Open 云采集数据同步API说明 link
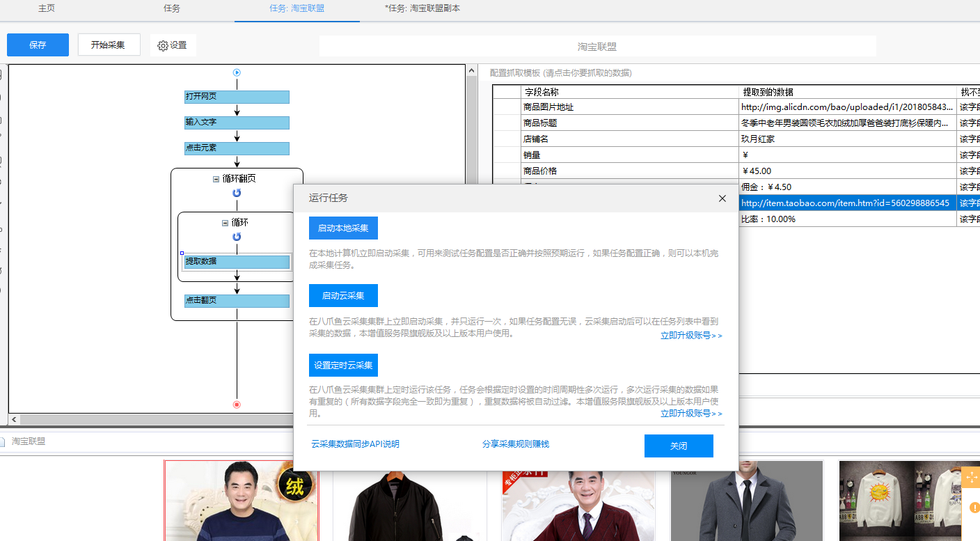 pos(355,444)
